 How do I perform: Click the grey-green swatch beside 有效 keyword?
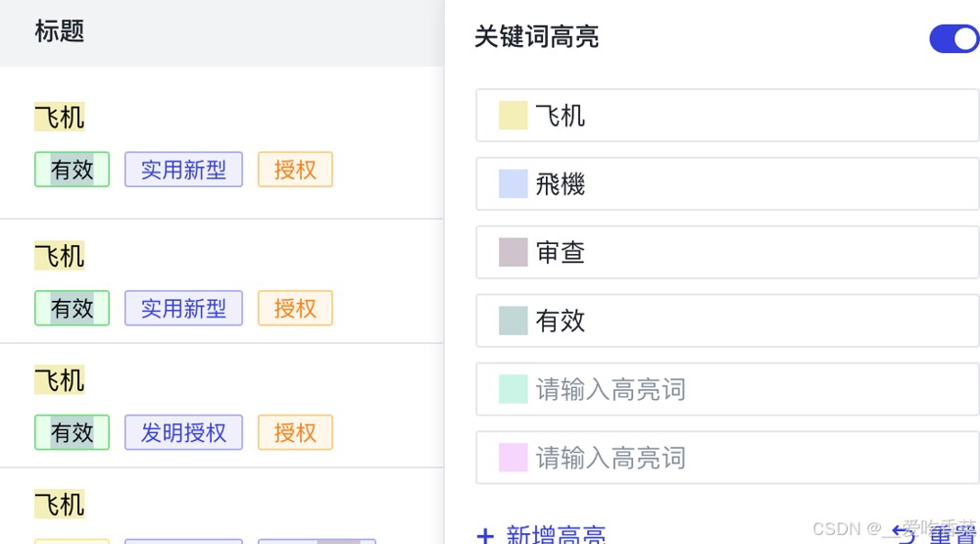tap(514, 321)
